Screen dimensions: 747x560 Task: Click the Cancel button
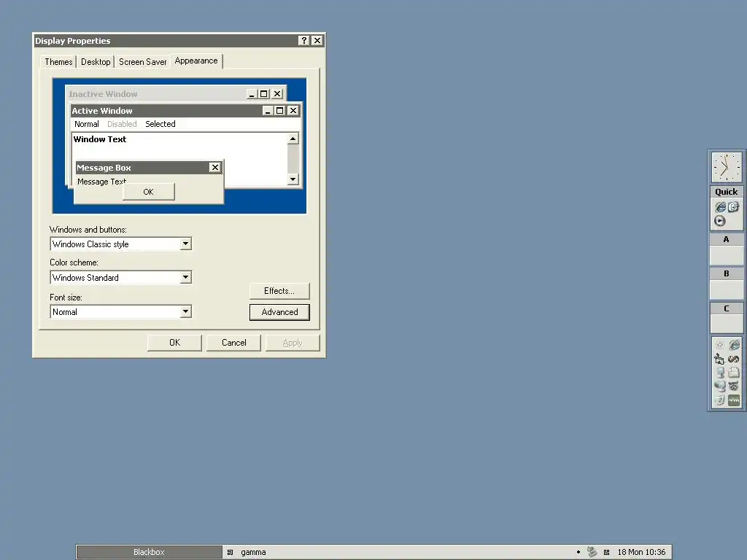click(234, 343)
